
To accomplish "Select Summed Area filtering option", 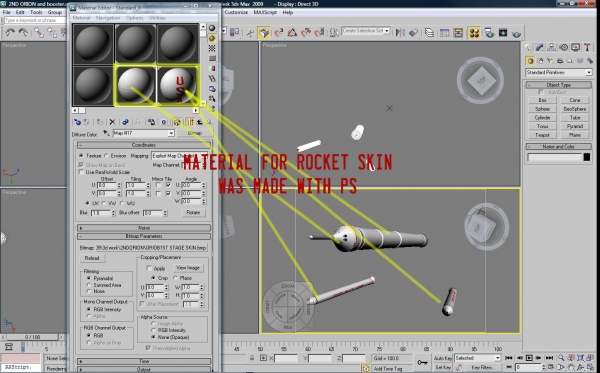I will click(89, 285).
